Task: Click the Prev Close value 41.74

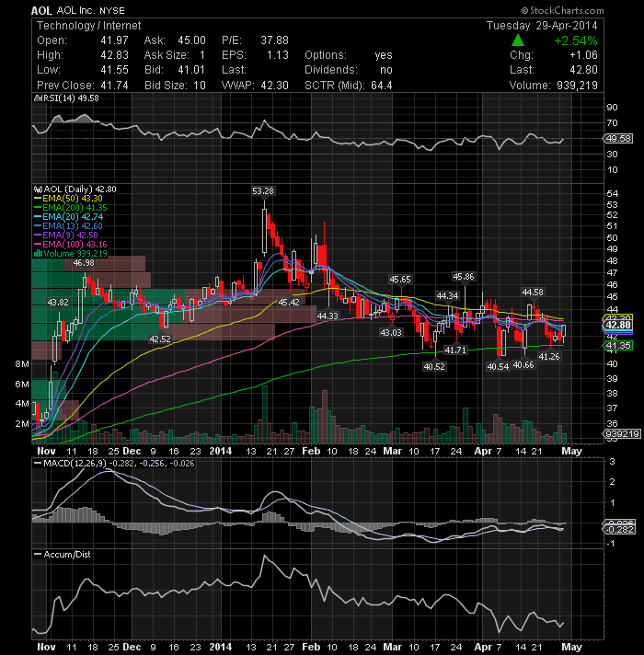Action: coord(114,85)
